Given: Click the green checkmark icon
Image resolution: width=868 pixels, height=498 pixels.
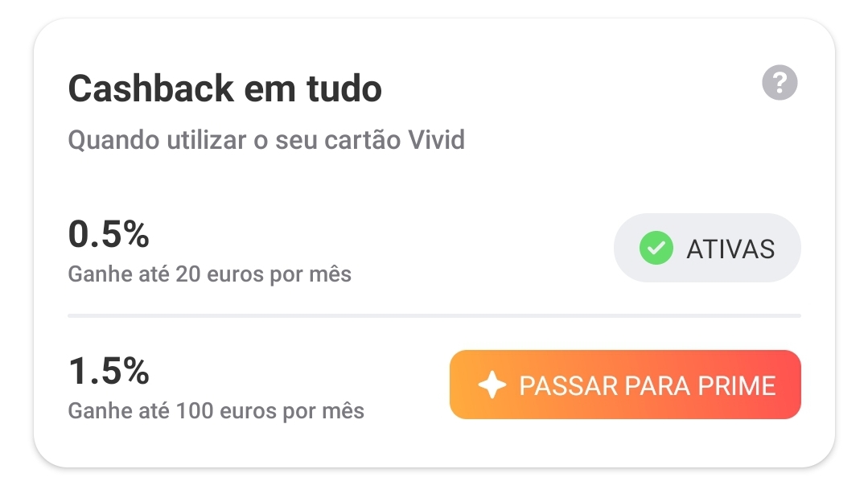Looking at the screenshot, I should click(x=656, y=249).
